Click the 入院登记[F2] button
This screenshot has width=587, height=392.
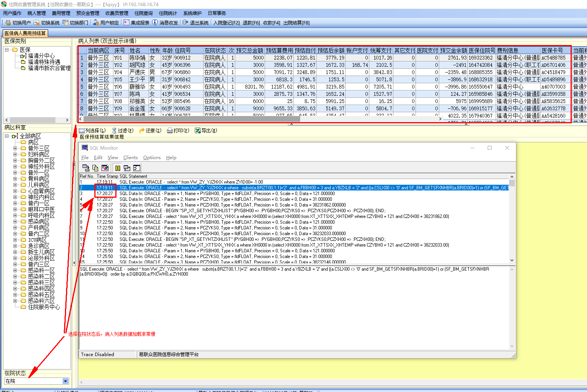tap(226, 23)
